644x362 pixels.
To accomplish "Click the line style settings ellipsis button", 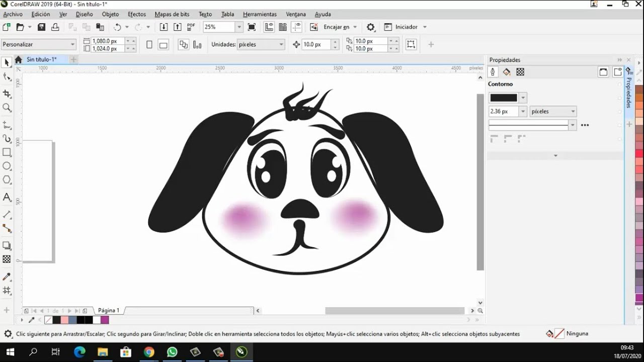I will click(x=585, y=125).
